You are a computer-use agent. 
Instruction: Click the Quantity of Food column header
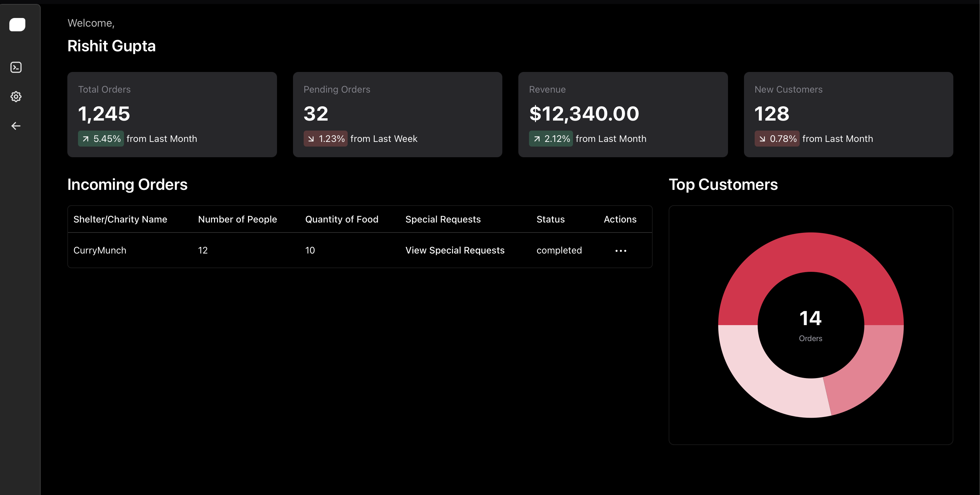click(341, 220)
